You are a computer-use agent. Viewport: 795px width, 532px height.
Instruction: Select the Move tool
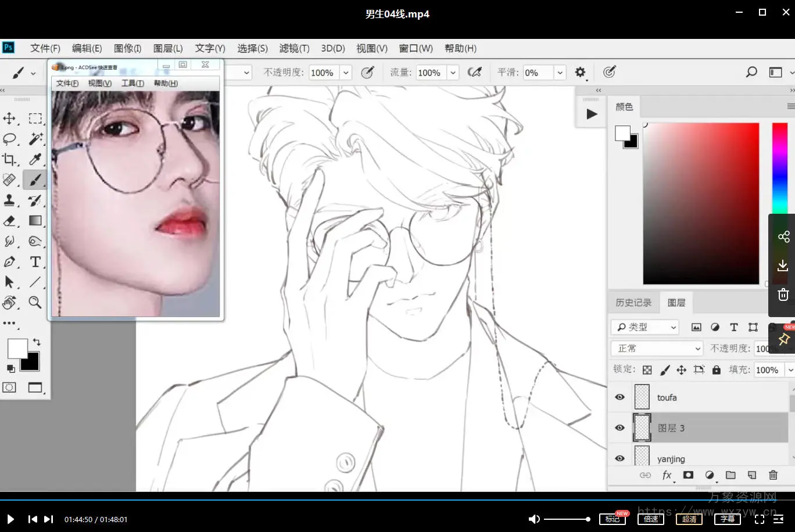pyautogui.click(x=9, y=118)
